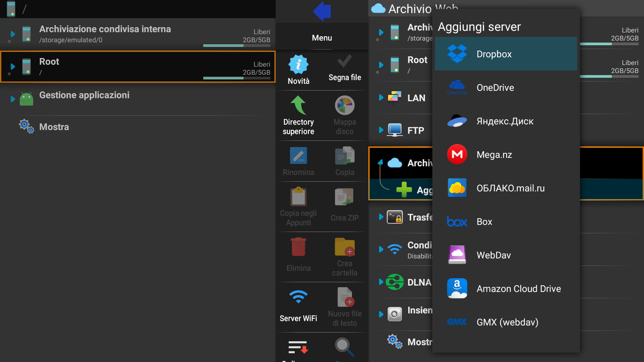Click the Copia files button
The image size is (644, 362).
pos(345,161)
